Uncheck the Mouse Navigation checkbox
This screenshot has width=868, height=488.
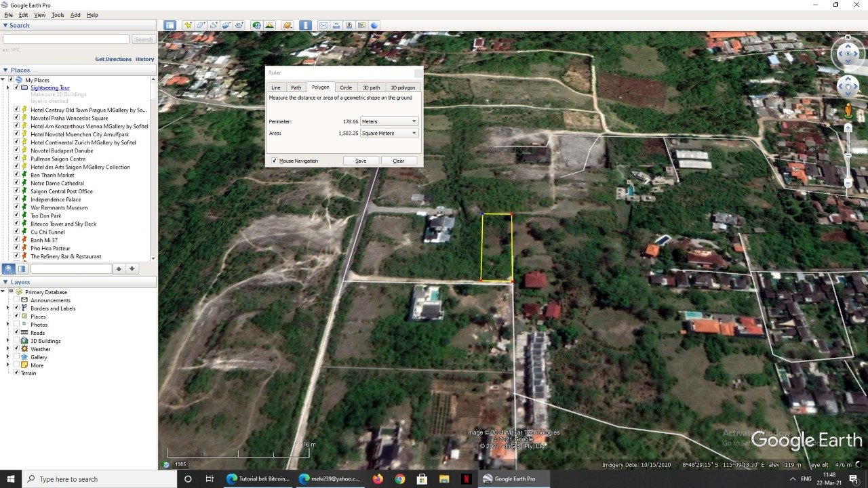point(274,161)
